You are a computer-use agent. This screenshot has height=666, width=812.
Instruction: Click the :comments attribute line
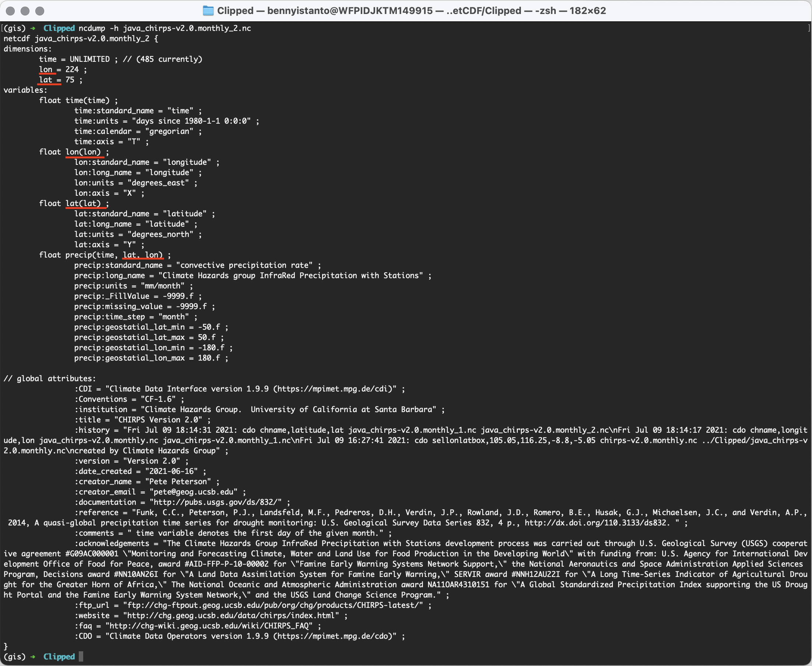pos(233,533)
